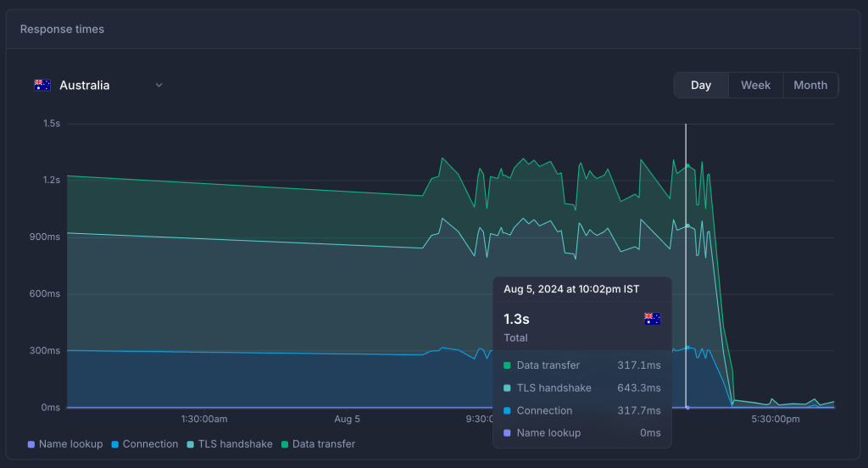Viewport: 868px width, 468px height.
Task: Toggle the Data transfer legend series
Action: point(318,443)
